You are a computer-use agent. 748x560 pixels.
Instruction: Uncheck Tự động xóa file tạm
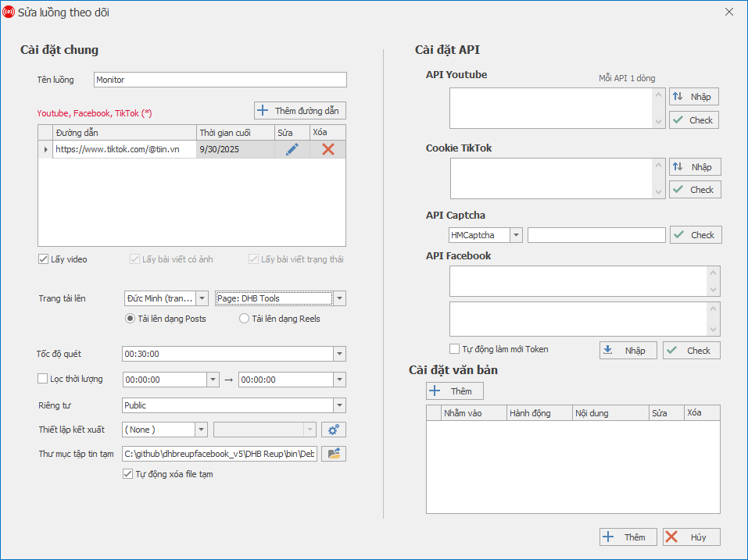(128, 474)
